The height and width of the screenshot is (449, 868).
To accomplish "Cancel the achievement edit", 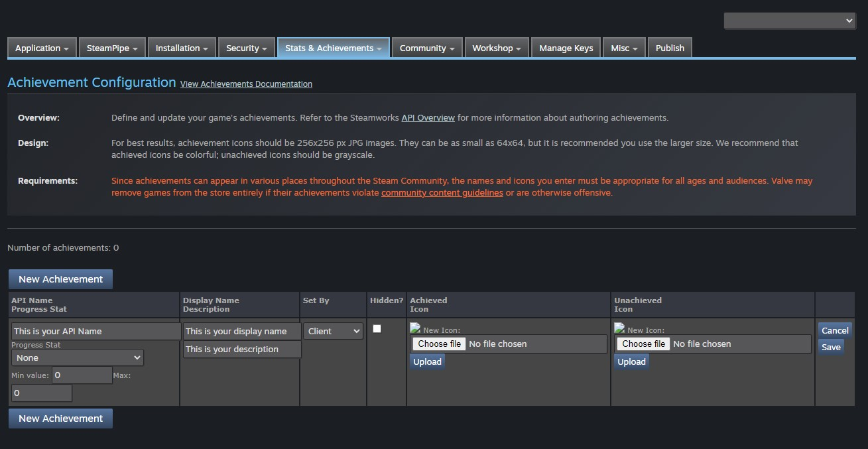I will pos(835,330).
